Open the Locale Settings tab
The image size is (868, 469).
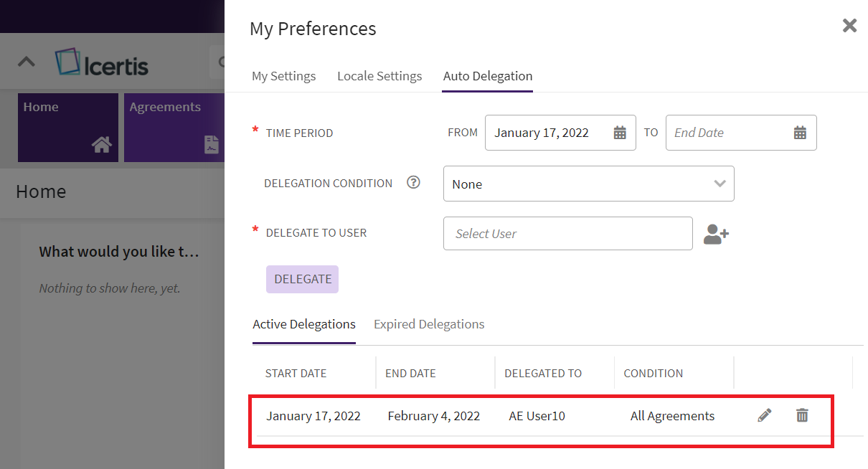pyautogui.click(x=379, y=76)
